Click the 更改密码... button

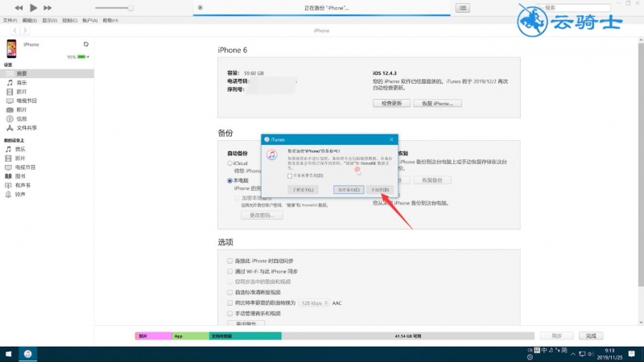click(262, 215)
